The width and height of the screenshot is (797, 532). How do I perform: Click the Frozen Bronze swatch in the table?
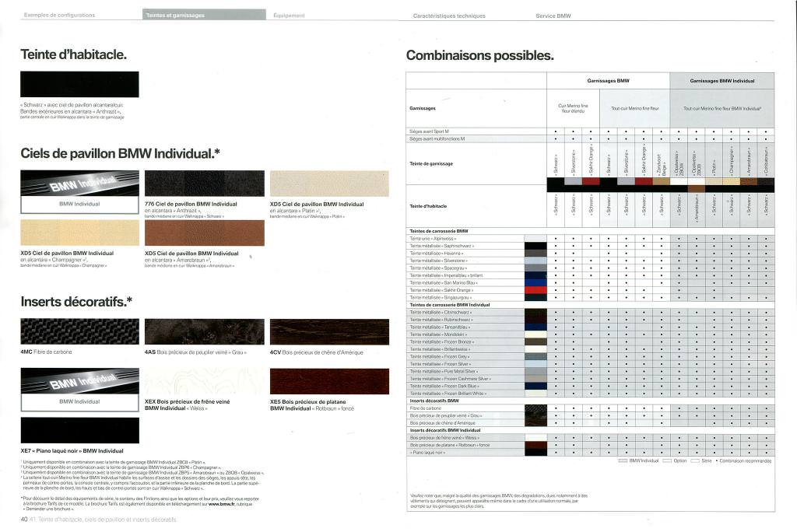[535, 342]
